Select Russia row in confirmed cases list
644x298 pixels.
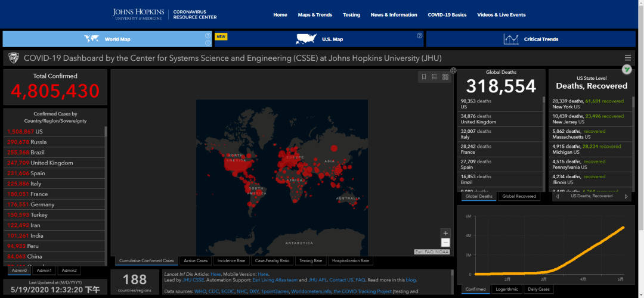[54, 142]
